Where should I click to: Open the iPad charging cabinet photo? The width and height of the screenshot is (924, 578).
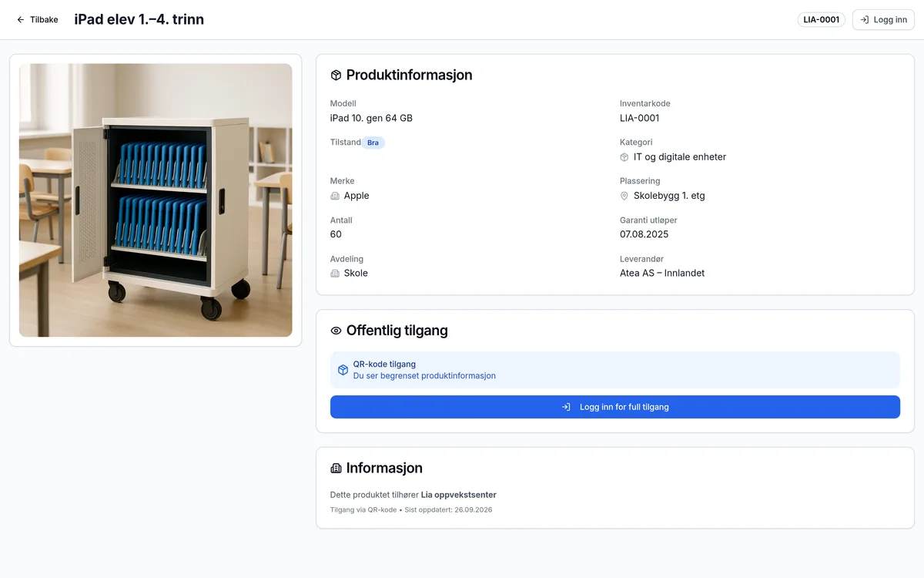click(156, 200)
